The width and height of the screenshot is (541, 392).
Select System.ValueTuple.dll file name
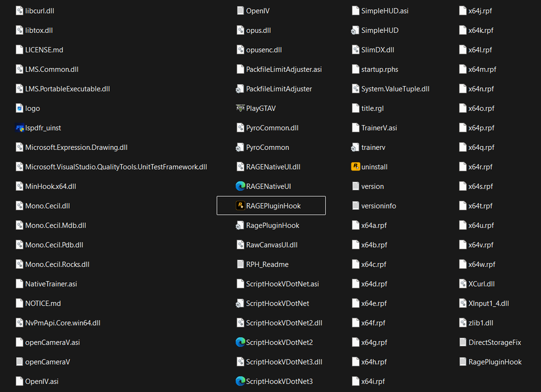click(x=395, y=89)
